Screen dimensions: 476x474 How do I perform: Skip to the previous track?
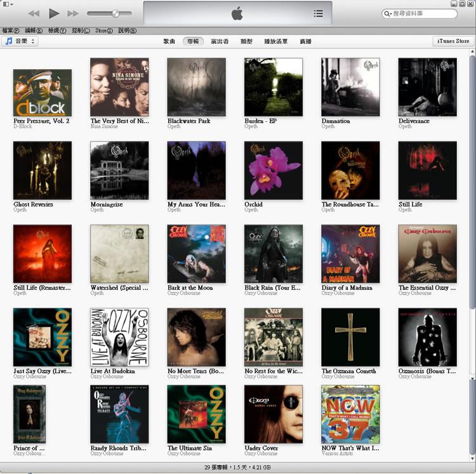[x=34, y=13]
